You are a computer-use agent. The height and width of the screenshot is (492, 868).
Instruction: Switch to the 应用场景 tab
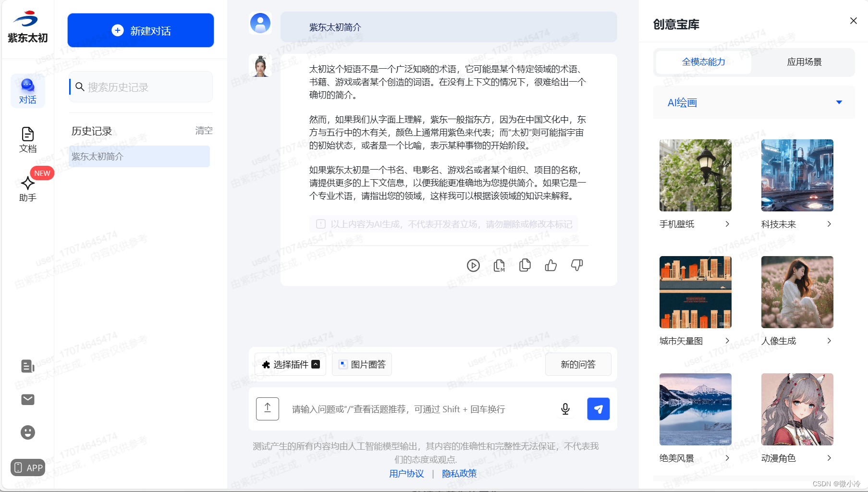pyautogui.click(x=804, y=62)
